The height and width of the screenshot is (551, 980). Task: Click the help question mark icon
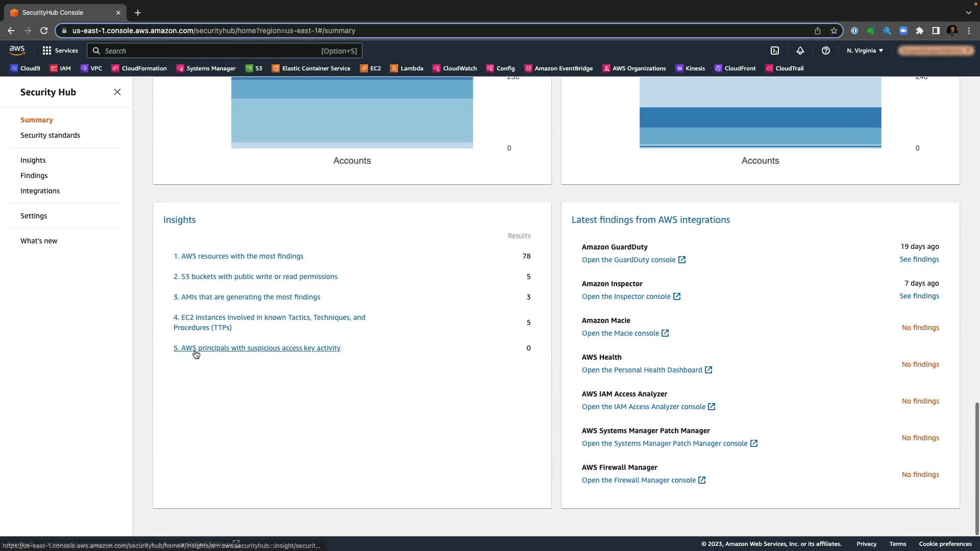825,51
